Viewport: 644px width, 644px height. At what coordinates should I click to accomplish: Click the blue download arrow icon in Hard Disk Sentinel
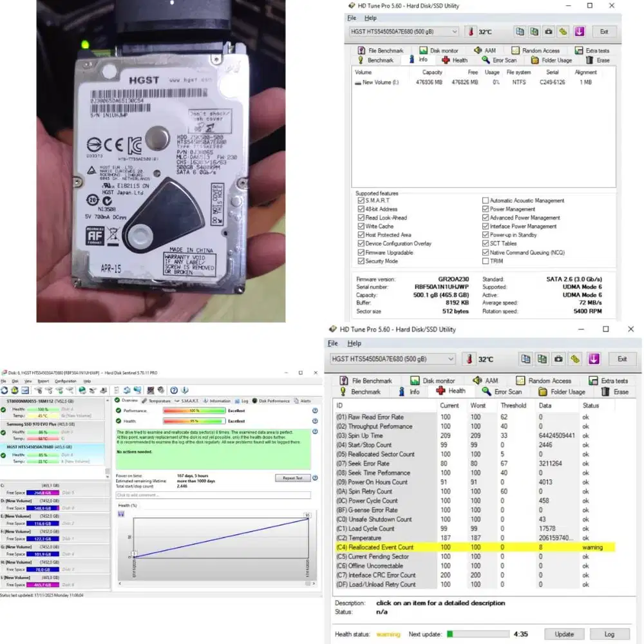pyautogui.click(x=185, y=390)
